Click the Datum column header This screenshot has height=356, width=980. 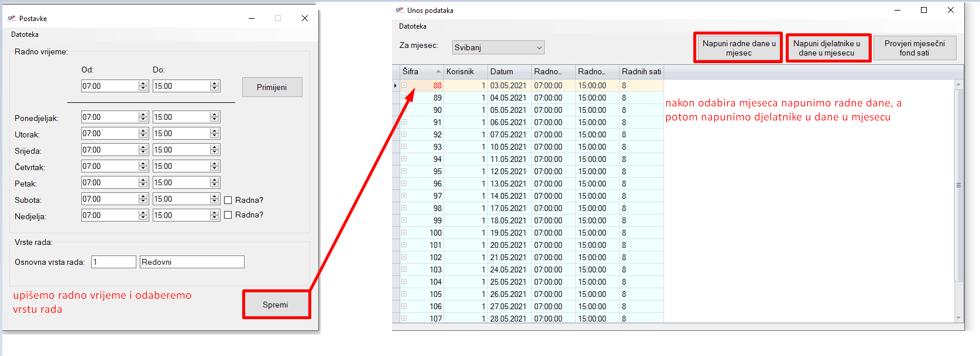click(508, 71)
